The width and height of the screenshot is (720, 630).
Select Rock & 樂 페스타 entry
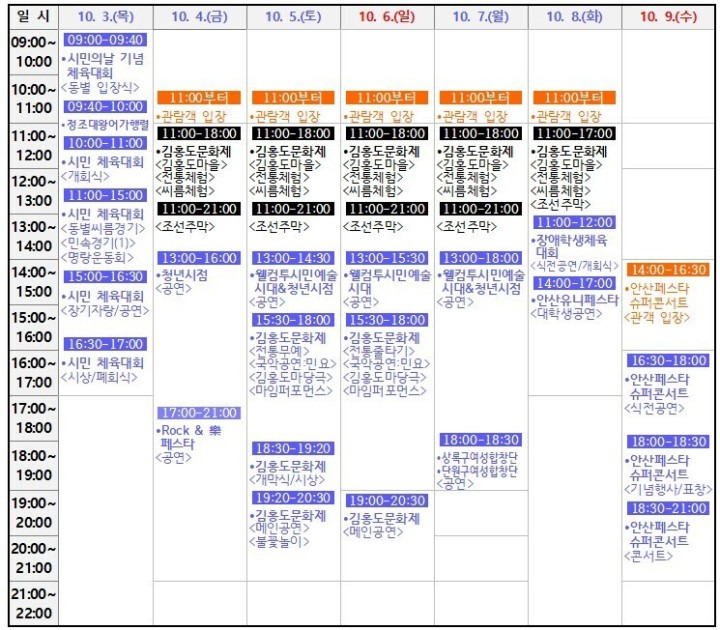pos(189,437)
